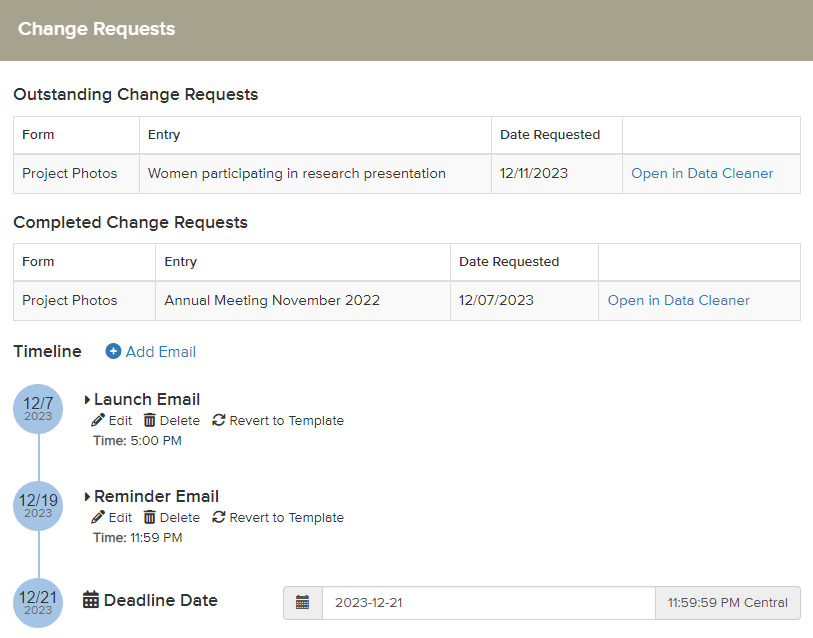Click the Revert to Template icon for Launch Email
813x638 pixels.
pos(219,421)
